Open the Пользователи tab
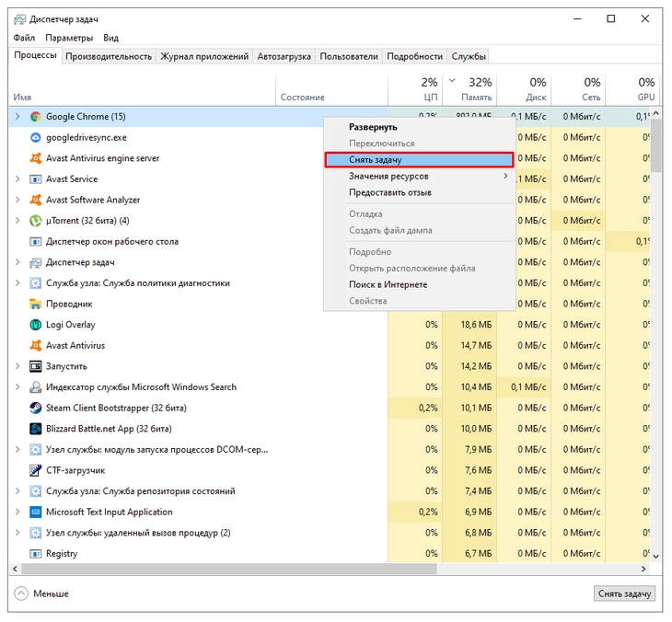 pos(349,56)
